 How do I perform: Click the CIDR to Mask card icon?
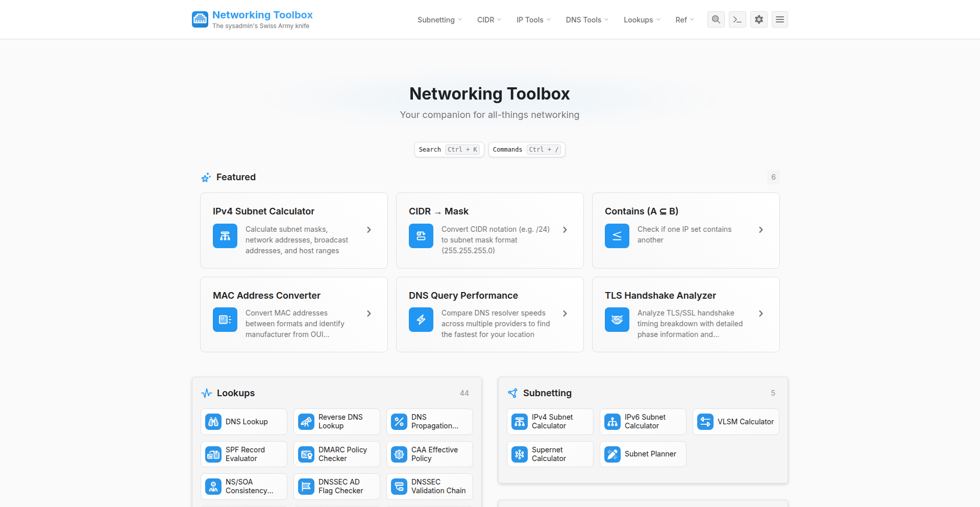(x=421, y=236)
